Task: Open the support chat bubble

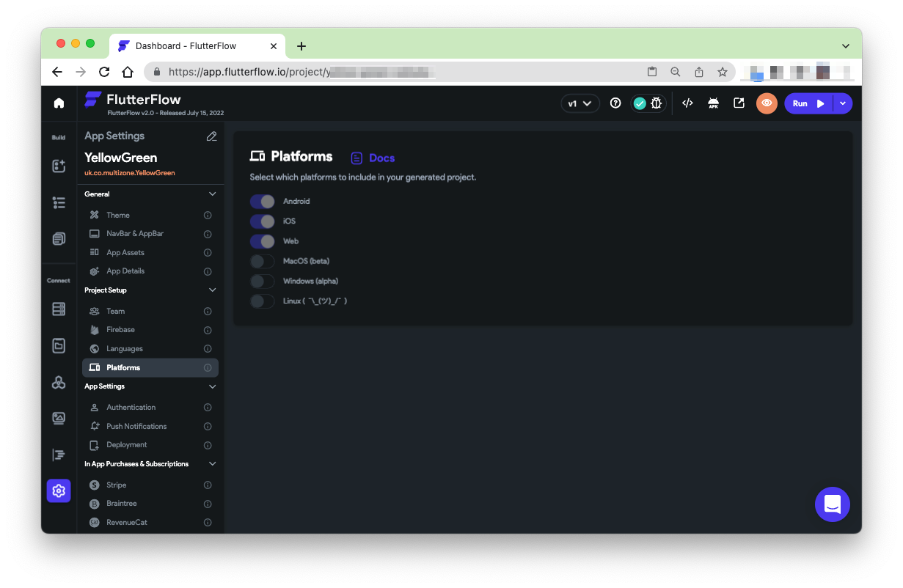Action: point(833,504)
